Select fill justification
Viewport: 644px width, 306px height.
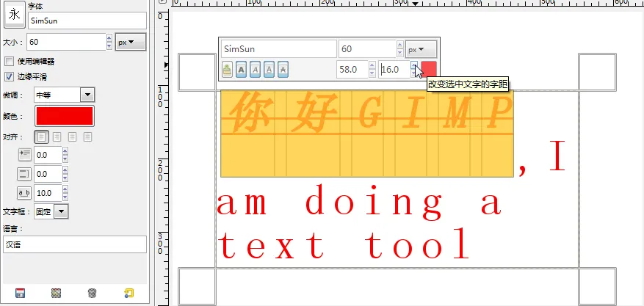tap(87, 136)
